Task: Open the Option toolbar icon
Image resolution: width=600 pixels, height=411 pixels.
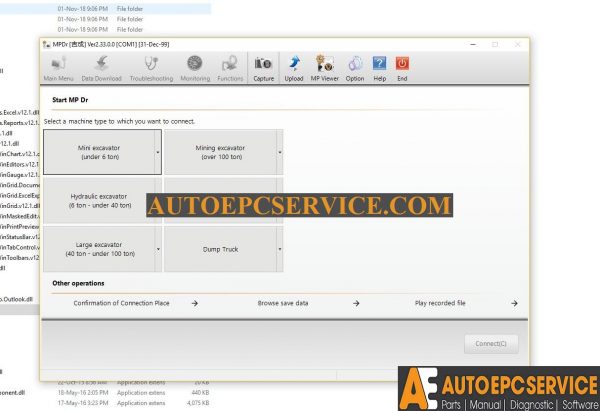Action: [355, 68]
